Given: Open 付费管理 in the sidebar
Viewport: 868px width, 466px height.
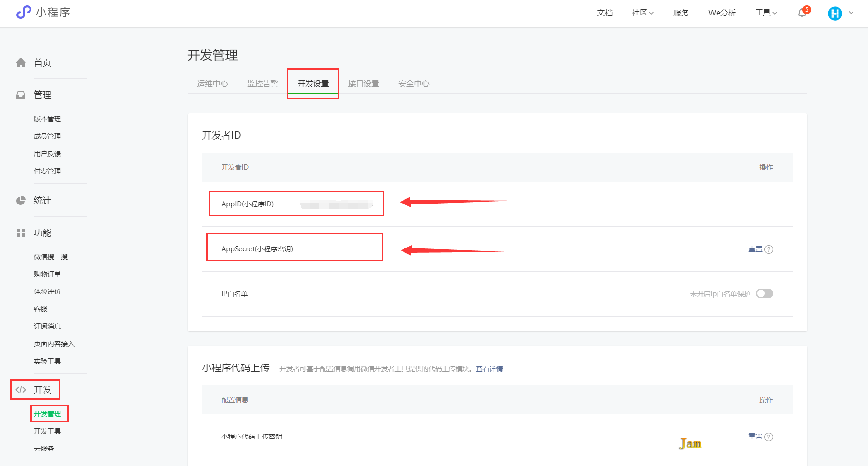Looking at the screenshot, I should tap(47, 171).
